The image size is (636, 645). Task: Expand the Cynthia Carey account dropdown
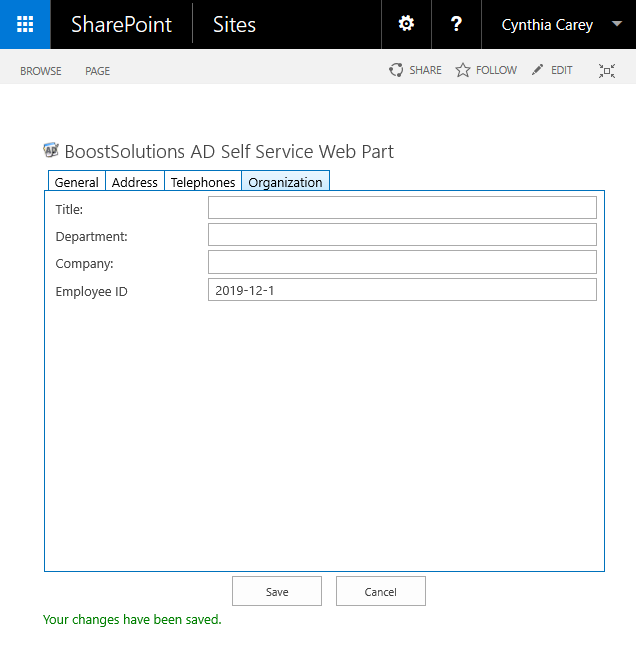click(617, 24)
